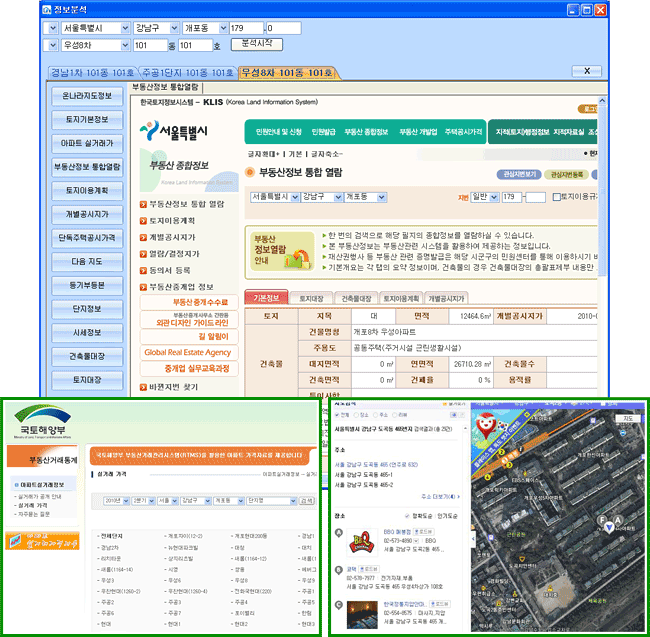The image size is (650, 637).
Task: Open the 동의서 등록 left menu link
Action: point(165,270)
